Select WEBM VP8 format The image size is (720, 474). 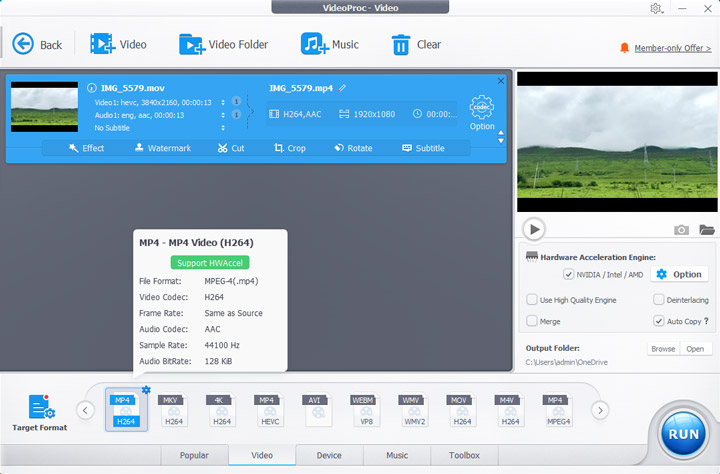[366, 410]
